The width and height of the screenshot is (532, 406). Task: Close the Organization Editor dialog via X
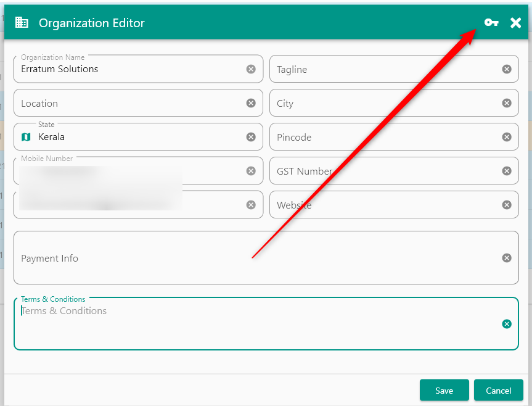click(x=515, y=23)
